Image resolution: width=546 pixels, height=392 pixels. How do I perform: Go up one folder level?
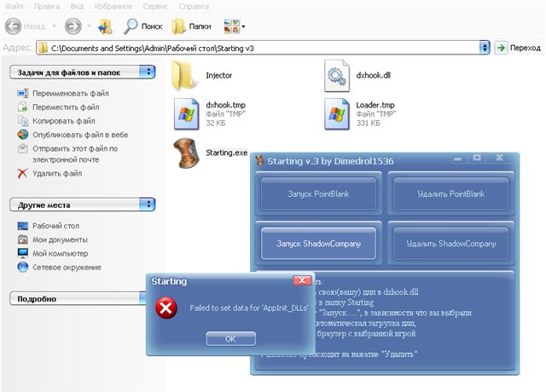tap(105, 26)
